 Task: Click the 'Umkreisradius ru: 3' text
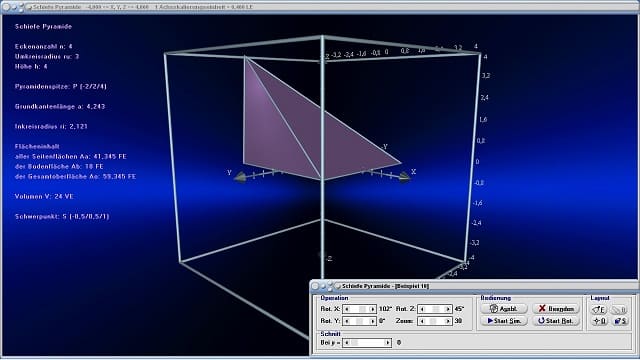tap(47, 56)
